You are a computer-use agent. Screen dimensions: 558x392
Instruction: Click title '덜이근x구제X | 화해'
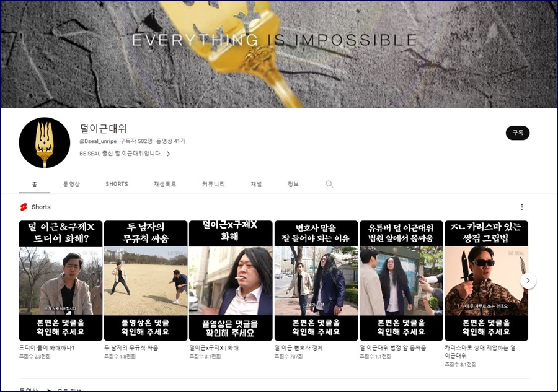click(214, 347)
